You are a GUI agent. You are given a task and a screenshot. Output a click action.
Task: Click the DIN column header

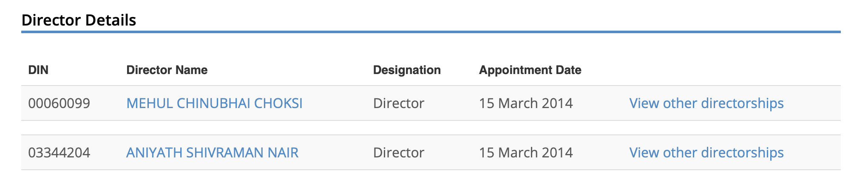[38, 70]
